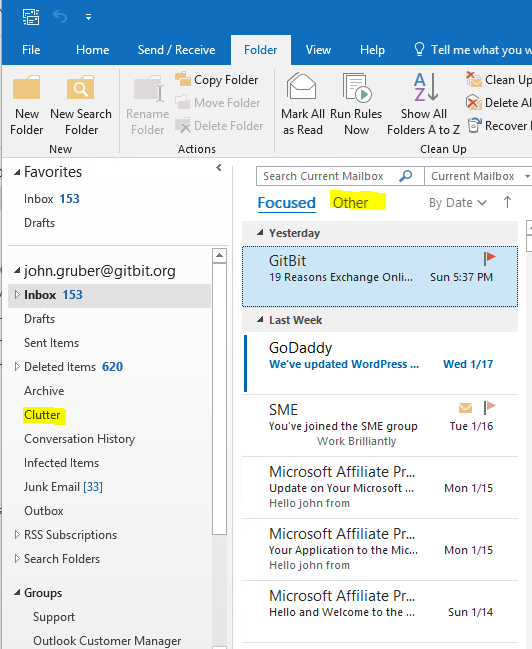Screen dimensions: 532x649
Task: Open New Search Folder icon
Action: (81, 87)
